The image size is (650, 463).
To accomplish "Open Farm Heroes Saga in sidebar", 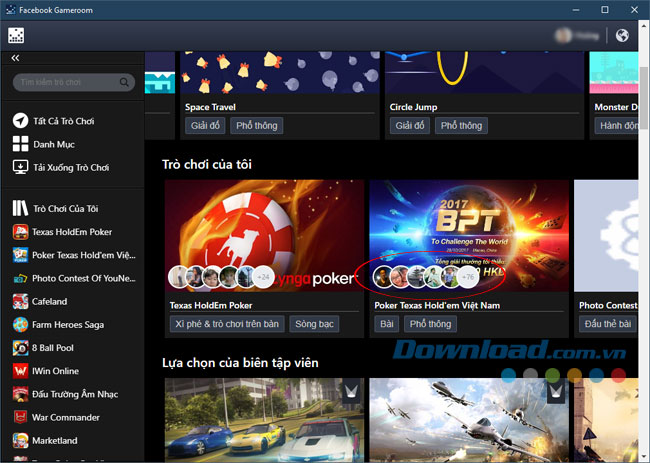I will click(68, 325).
